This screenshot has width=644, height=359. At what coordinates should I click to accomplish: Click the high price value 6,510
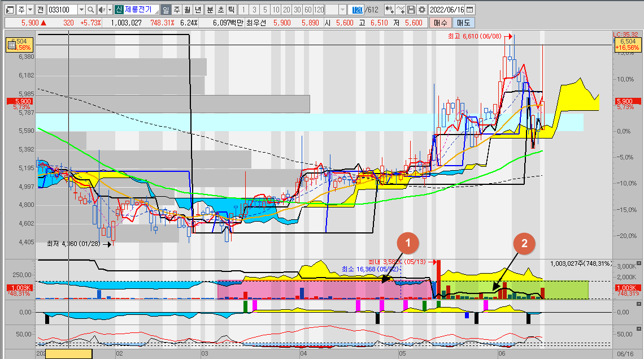379,23
